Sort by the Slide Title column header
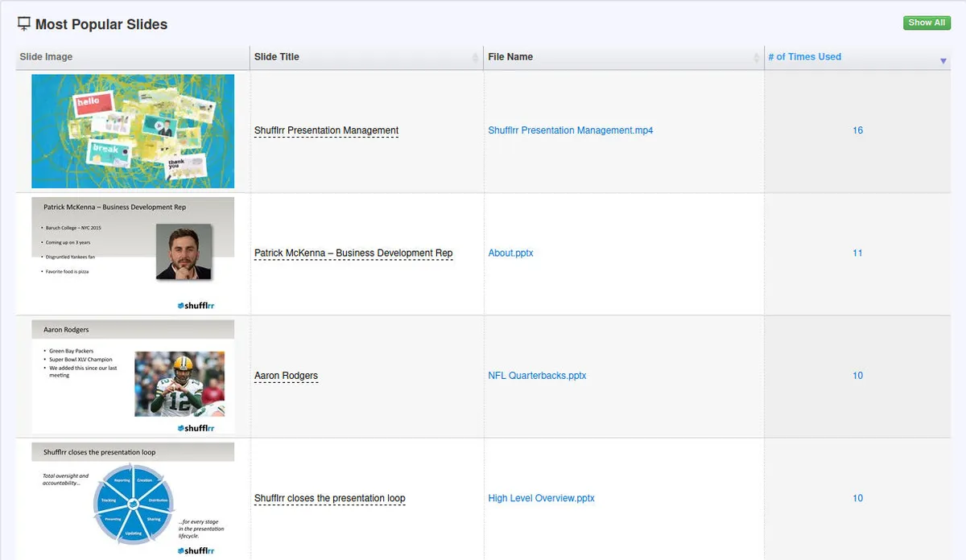This screenshot has height=560, width=966. [366, 57]
